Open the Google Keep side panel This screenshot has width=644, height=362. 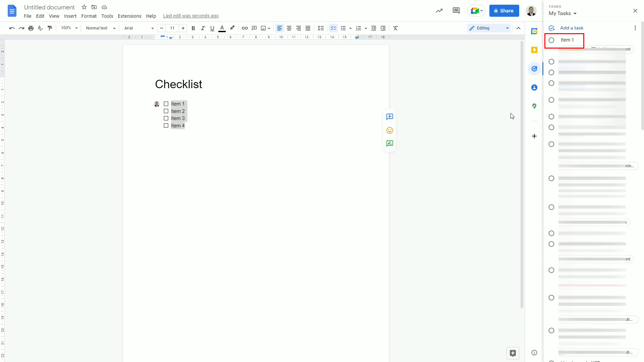[x=534, y=50]
